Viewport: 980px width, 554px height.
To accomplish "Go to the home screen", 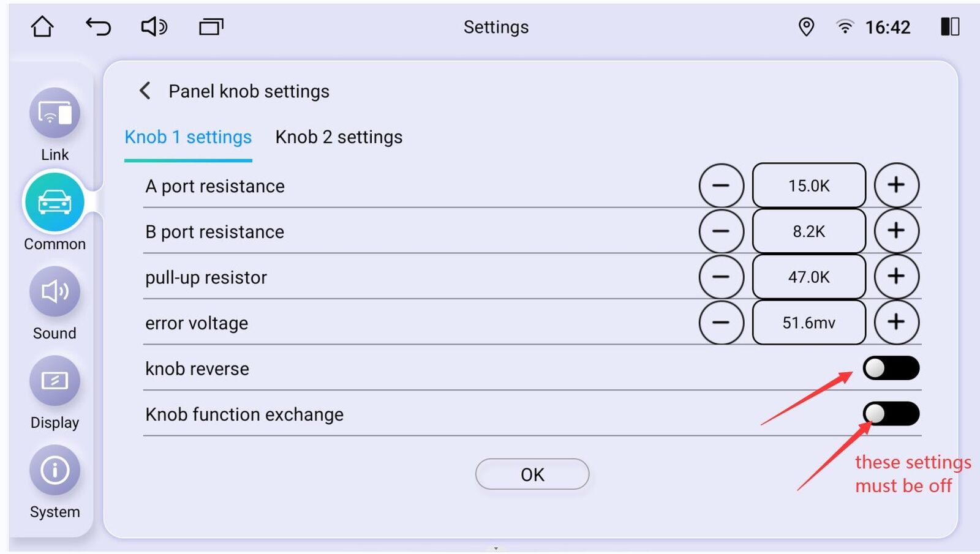I will (42, 27).
